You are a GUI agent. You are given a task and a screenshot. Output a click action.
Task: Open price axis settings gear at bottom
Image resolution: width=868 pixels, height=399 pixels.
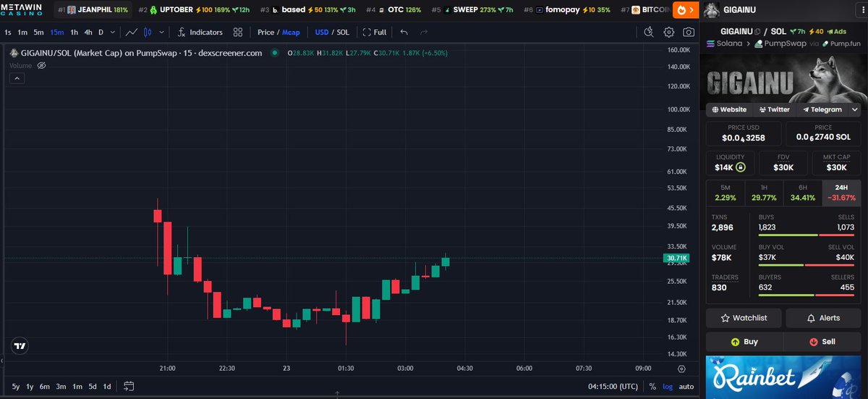pyautogui.click(x=681, y=369)
